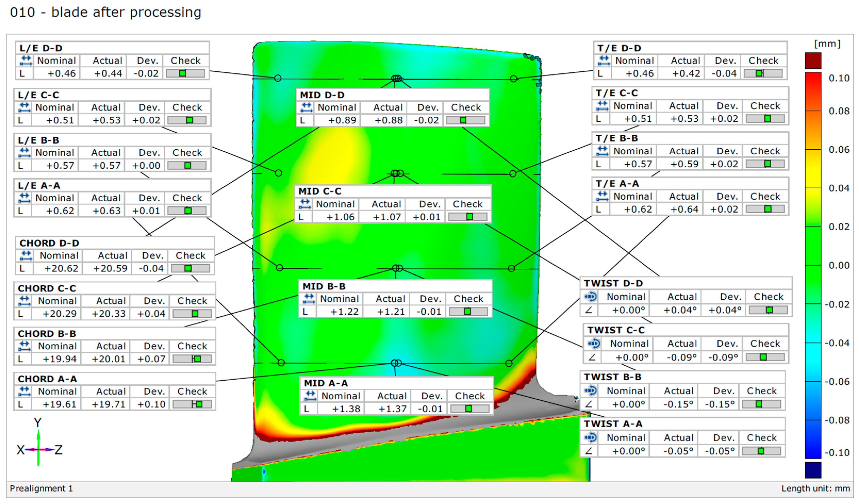Viewport: 859px width, 504px height.
Task: Click distance icon in CHORD D-D label
Action: coord(26,256)
